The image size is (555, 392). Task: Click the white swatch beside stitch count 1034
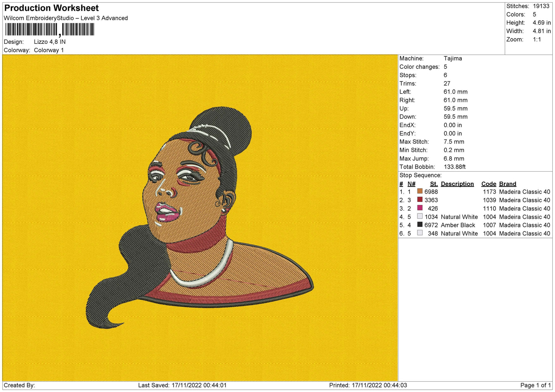(420, 216)
